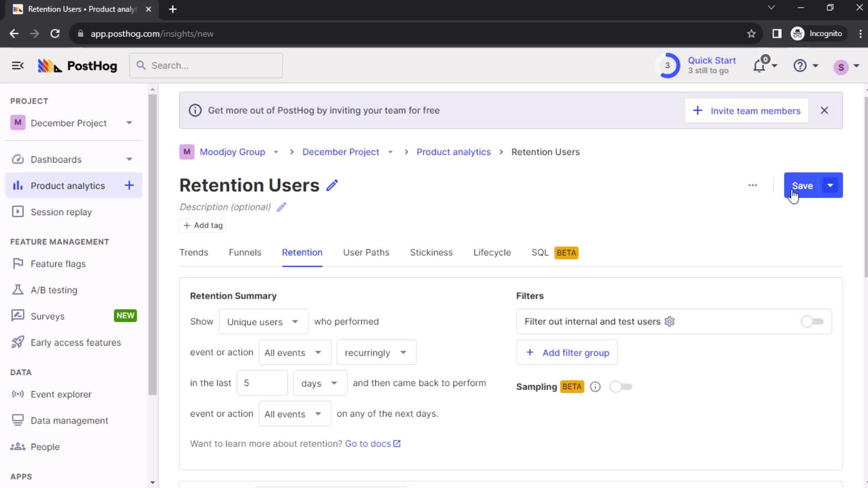
Task: Click Invite team members button
Action: click(x=747, y=111)
